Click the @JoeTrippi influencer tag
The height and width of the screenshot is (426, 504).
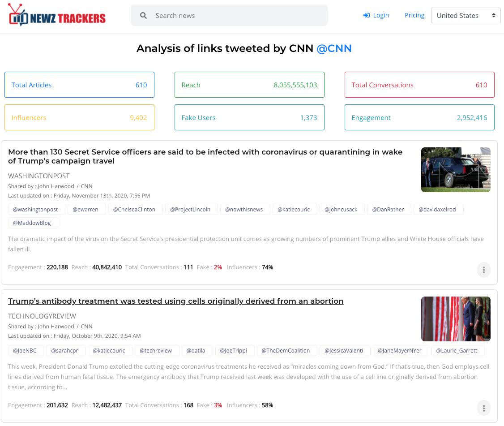click(x=235, y=351)
